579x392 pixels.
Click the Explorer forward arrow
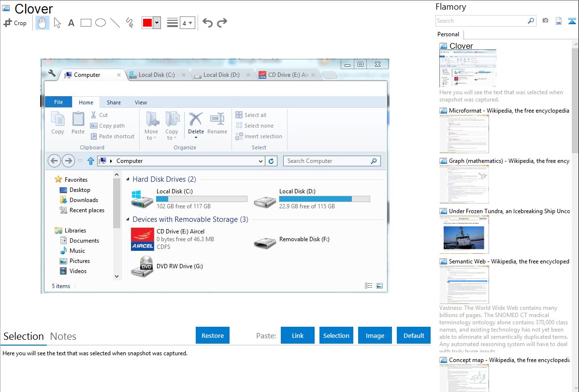[x=68, y=161]
